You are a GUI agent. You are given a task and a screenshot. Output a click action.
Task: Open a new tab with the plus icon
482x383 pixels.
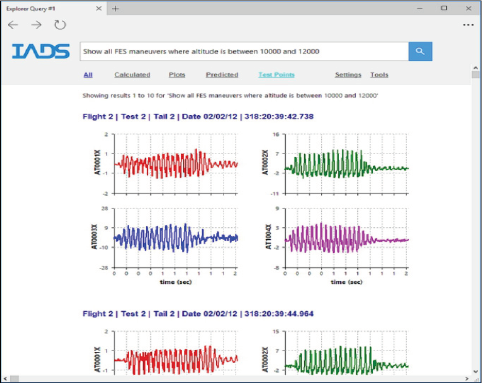click(x=115, y=9)
